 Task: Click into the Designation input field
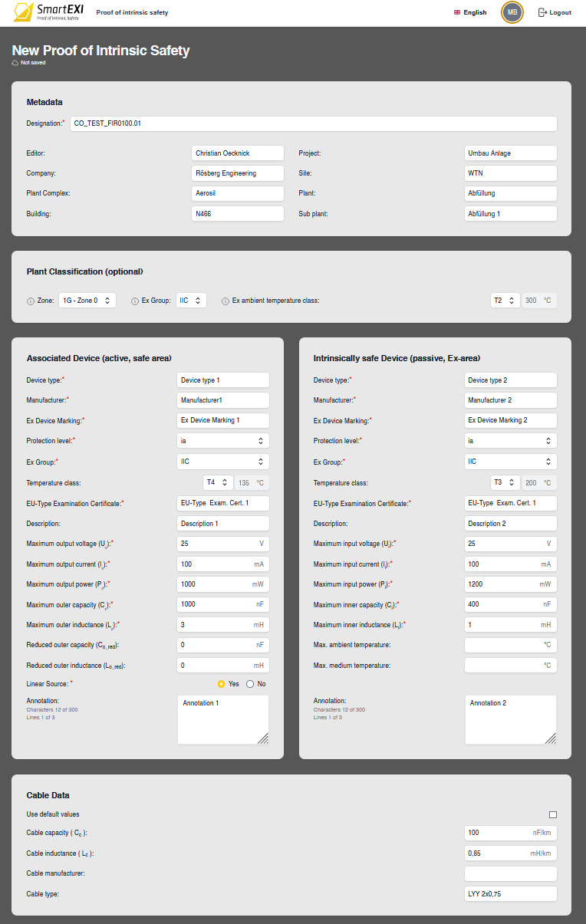313,123
